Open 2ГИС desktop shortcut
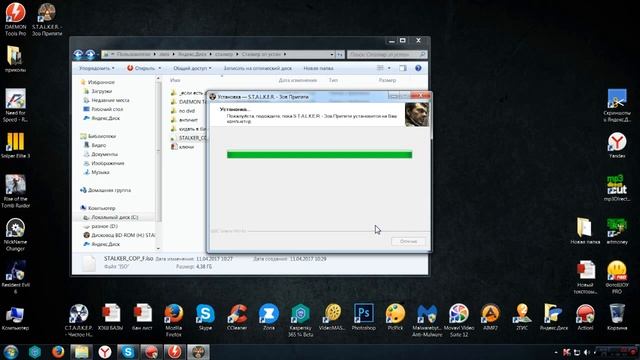This screenshot has width=640, height=360. [522, 317]
